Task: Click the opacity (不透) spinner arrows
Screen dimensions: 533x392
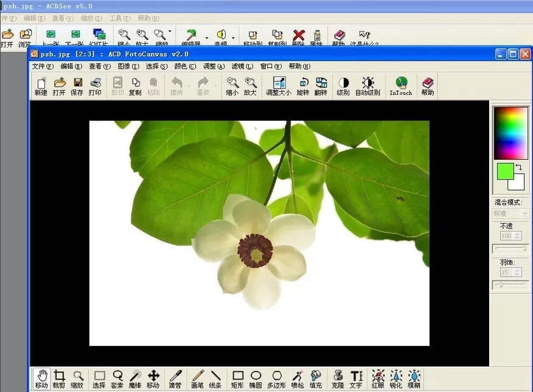Action: [517, 236]
